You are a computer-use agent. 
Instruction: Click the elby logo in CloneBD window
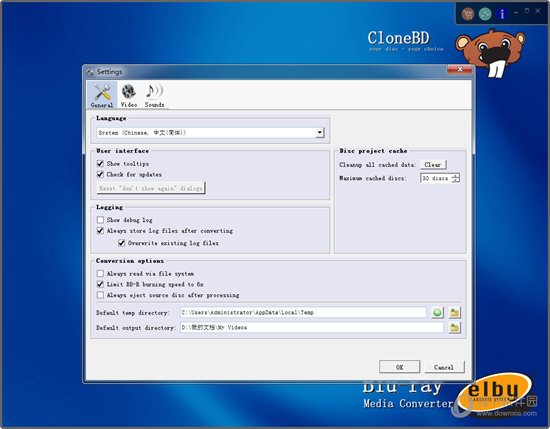pos(496,391)
